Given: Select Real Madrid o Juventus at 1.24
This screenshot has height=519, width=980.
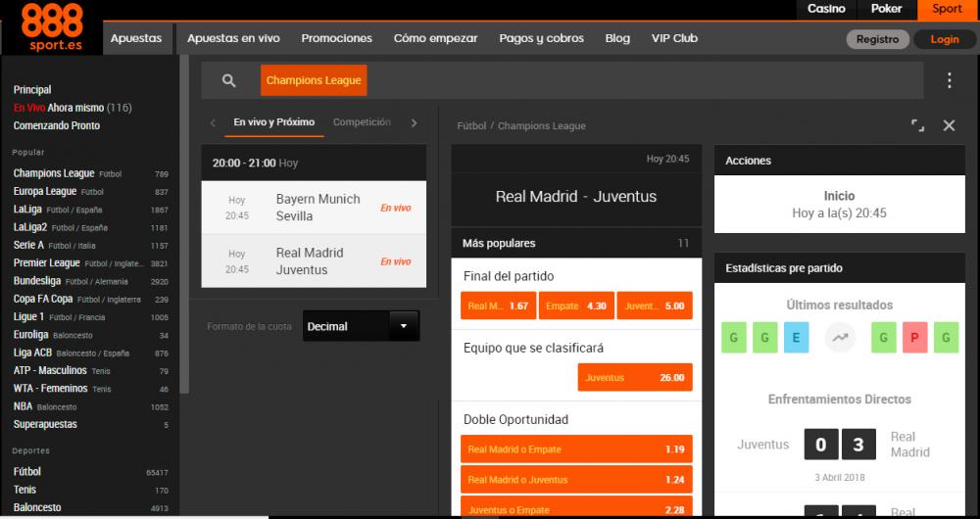Looking at the screenshot, I should coord(576,480).
